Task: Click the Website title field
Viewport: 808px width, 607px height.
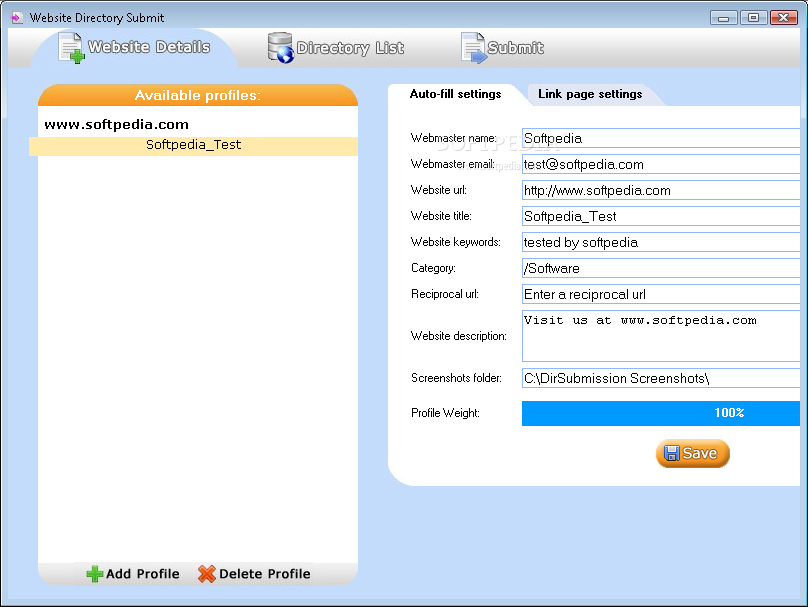Action: 661,216
